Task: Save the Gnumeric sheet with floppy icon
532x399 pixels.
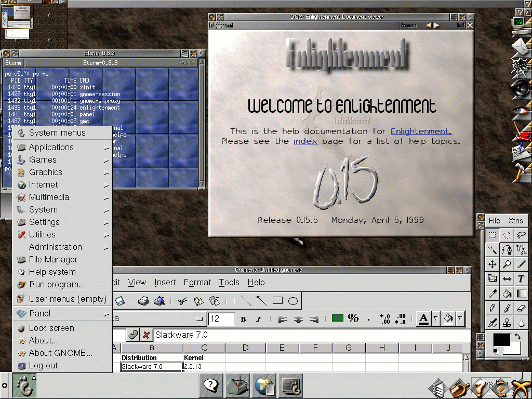Action: tap(120, 301)
